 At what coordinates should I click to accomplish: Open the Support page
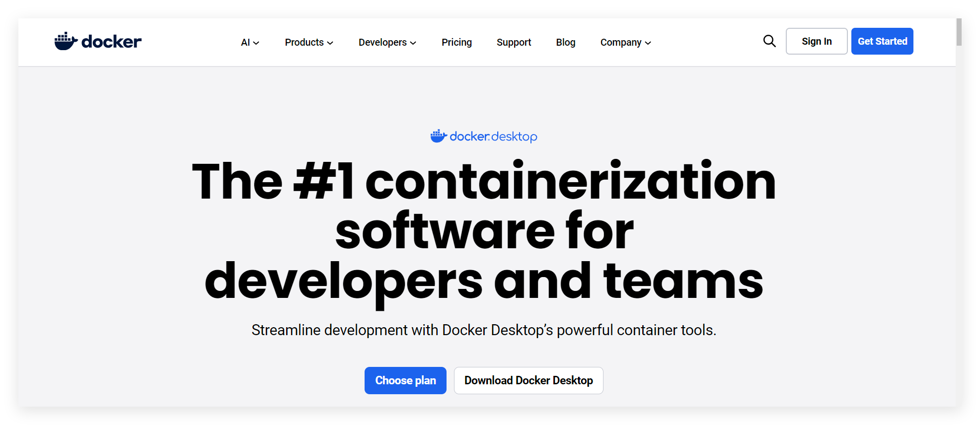(514, 42)
